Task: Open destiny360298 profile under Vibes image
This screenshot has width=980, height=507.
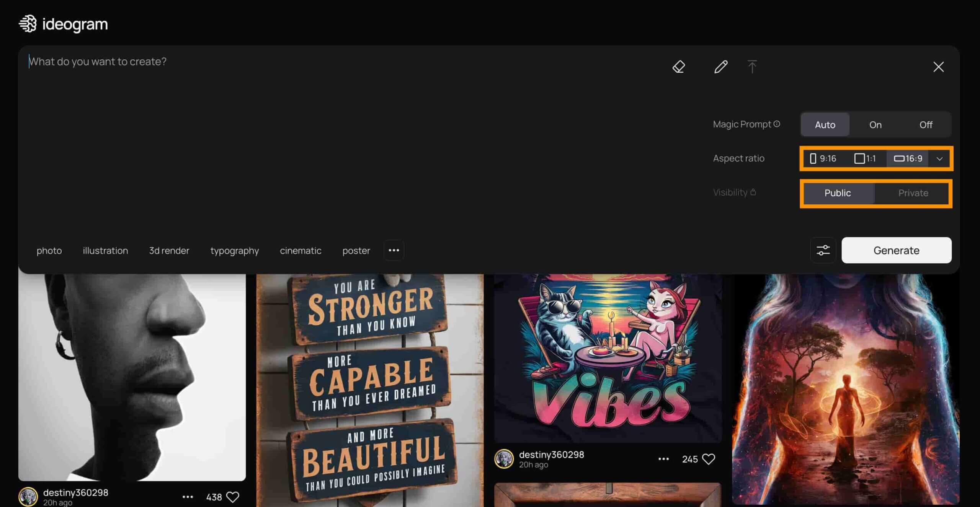Action: point(551,455)
